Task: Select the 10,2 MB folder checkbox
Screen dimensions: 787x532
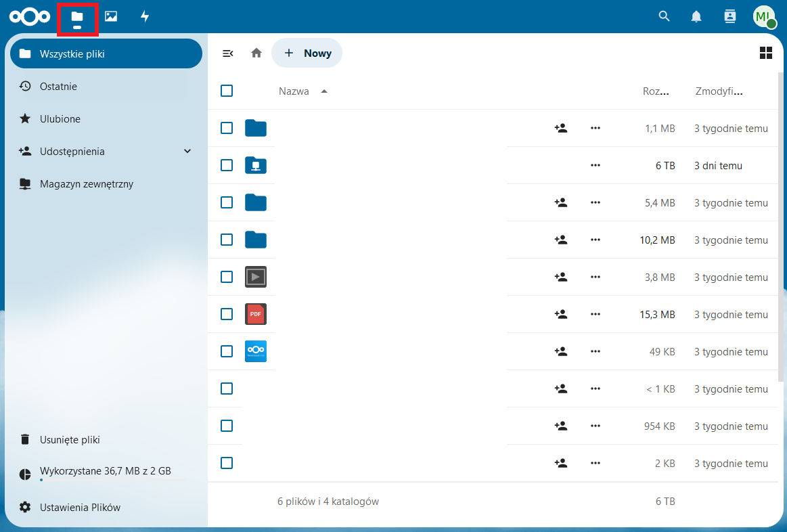Action: 227,240
